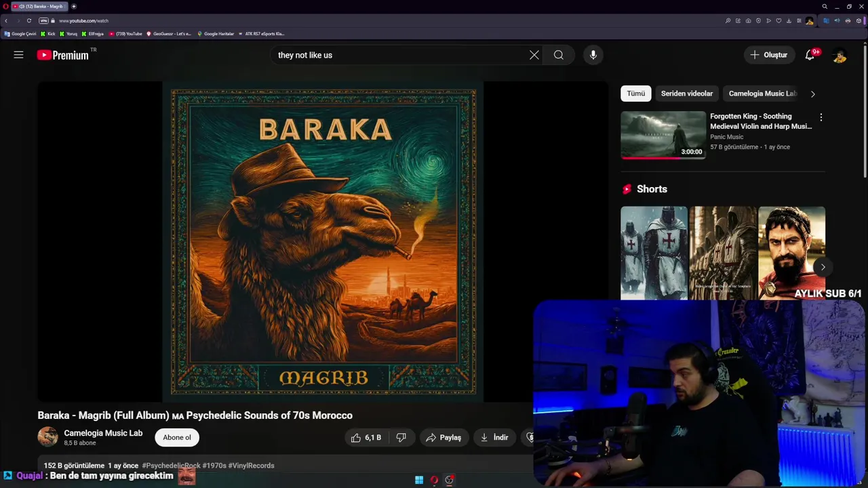Open the Opera profile avatar in the toolbar
This screenshot has height=488, width=868.
tap(809, 20)
